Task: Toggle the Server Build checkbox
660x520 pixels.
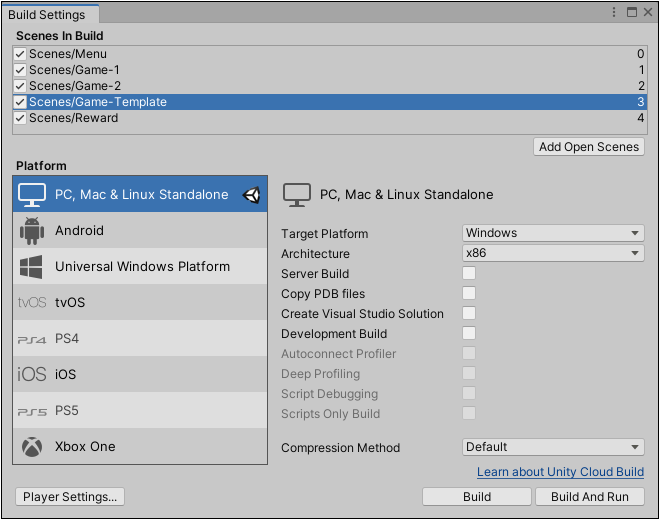Action: pyautogui.click(x=469, y=274)
